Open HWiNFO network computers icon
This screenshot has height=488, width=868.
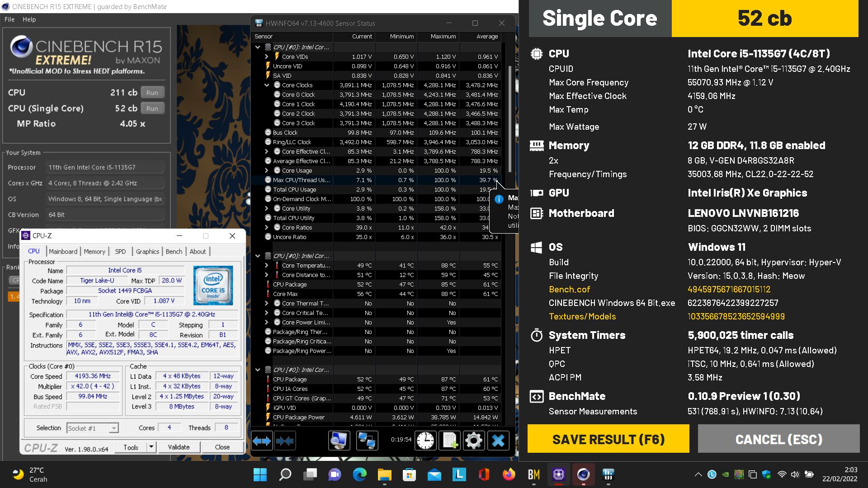367,441
